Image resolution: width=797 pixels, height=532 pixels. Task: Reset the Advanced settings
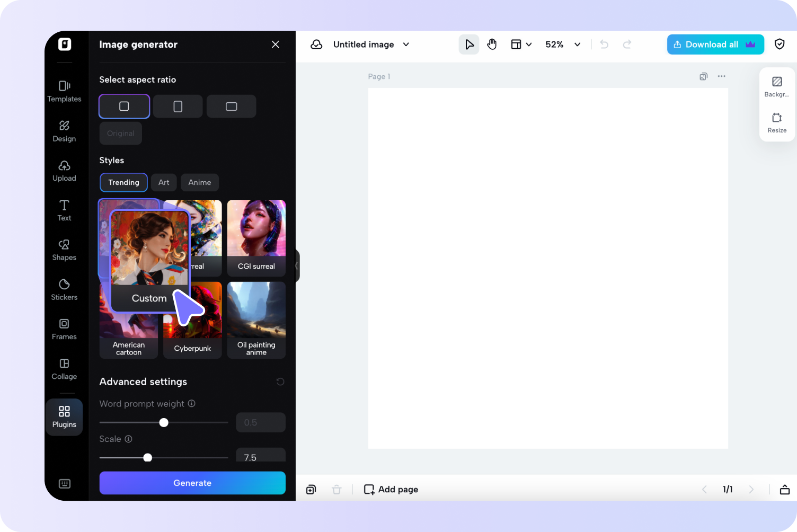click(280, 382)
